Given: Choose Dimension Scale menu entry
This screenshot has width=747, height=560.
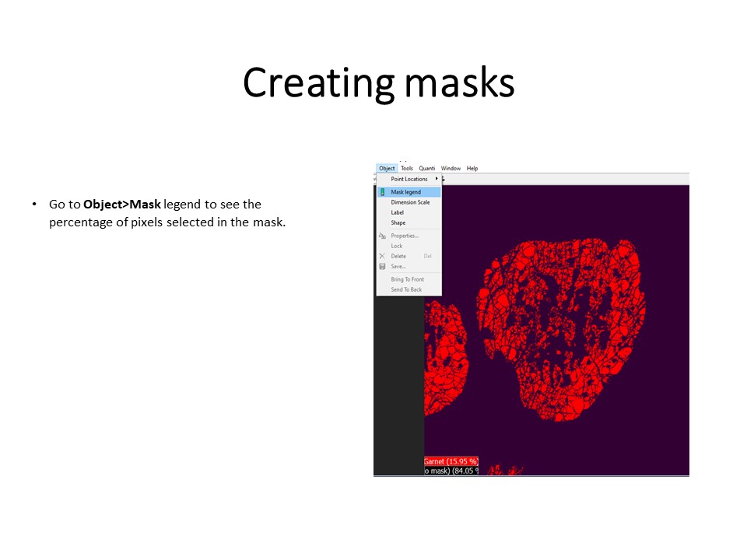Looking at the screenshot, I should click(x=410, y=202).
